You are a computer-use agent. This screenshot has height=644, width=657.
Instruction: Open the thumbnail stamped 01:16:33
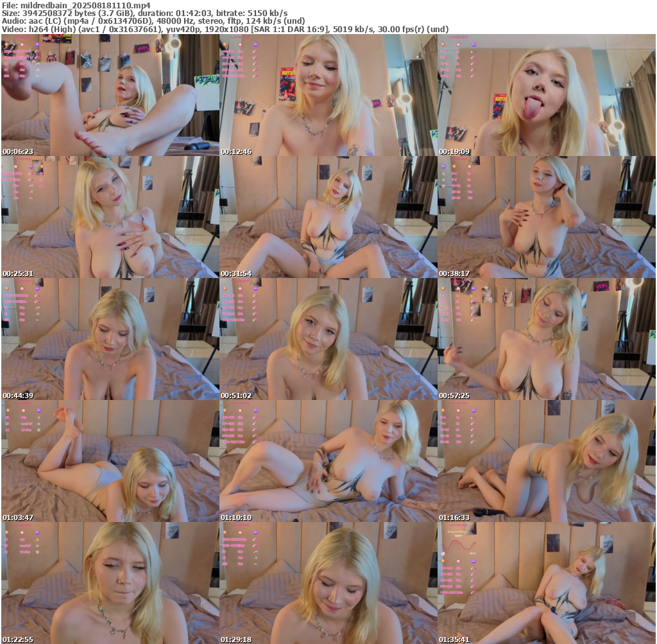coord(547,461)
